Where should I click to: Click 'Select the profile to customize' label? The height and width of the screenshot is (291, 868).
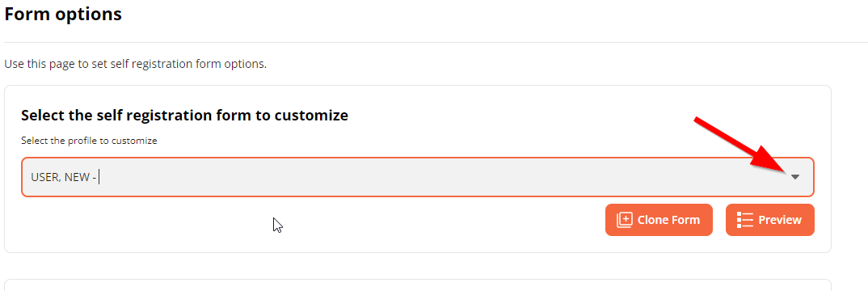point(89,141)
